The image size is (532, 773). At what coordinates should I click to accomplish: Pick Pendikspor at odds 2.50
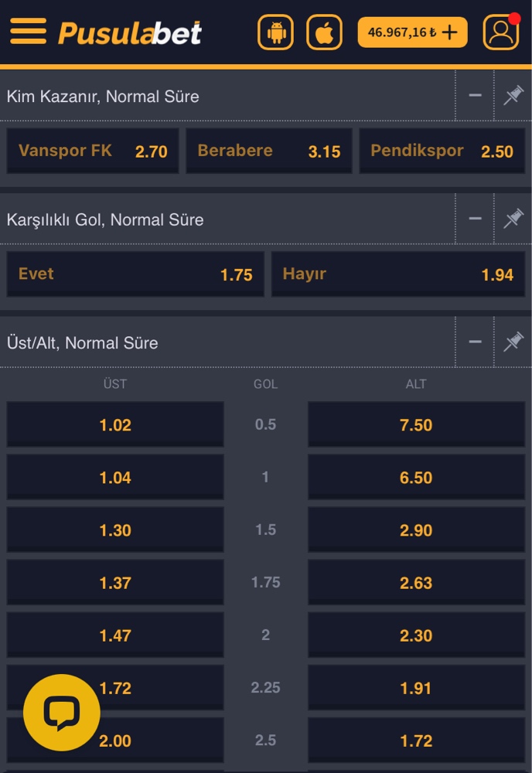(x=442, y=151)
